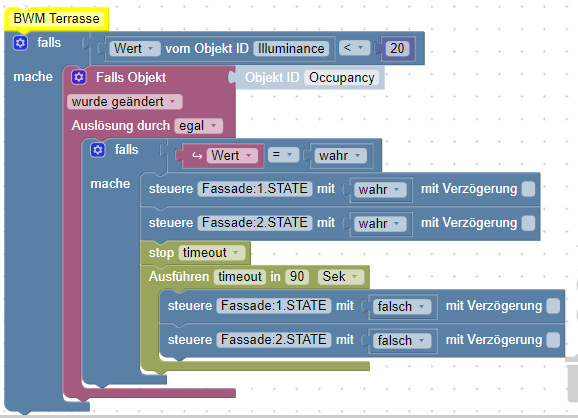This screenshot has width=578, height=418.
Task: Click the Auslösung durch label
Action: (121, 126)
